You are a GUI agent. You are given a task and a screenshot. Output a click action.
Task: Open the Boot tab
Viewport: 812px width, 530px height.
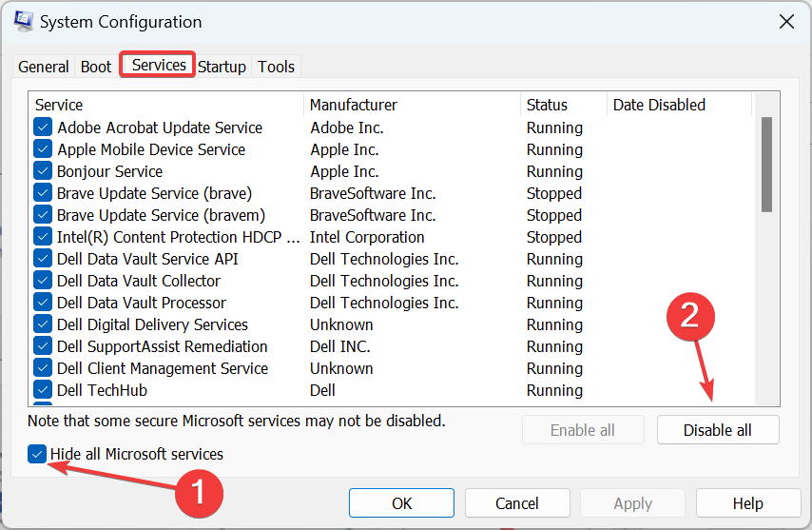[96, 67]
